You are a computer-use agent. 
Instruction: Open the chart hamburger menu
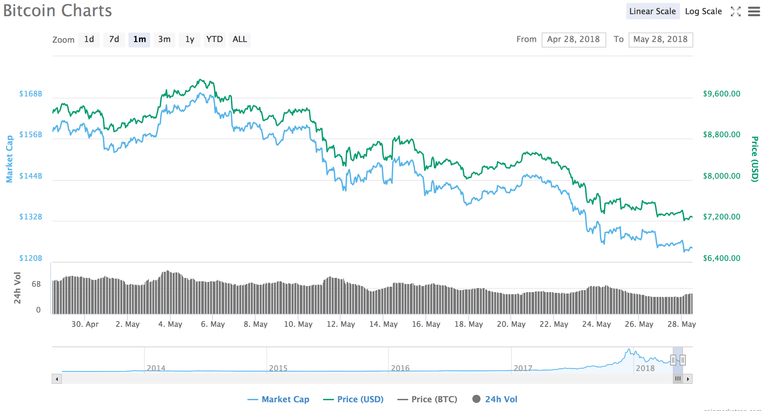pyautogui.click(x=754, y=11)
